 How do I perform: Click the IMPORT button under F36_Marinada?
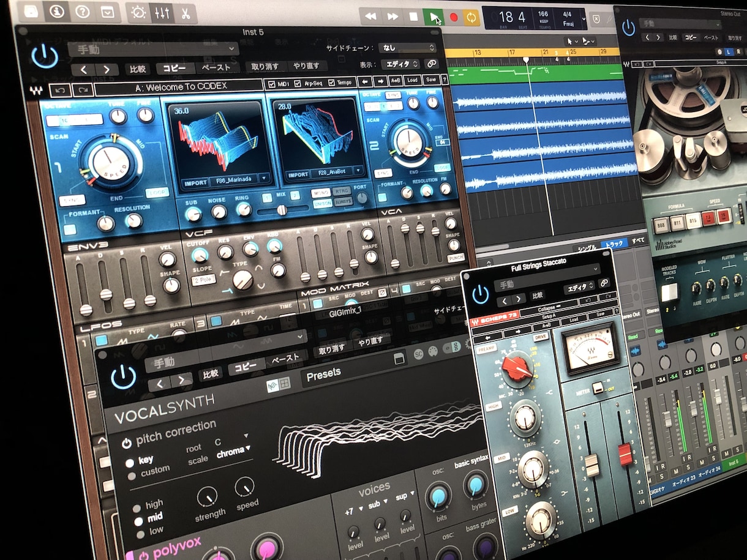(x=195, y=182)
